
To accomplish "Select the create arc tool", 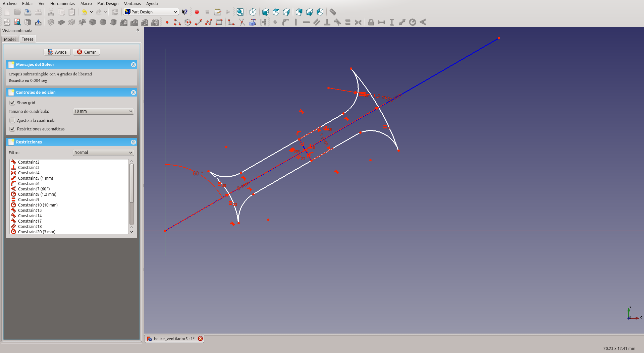I will coord(177,22).
